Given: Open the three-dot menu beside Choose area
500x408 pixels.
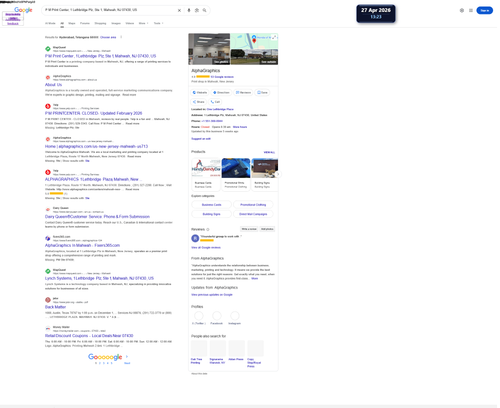Looking at the screenshot, I should point(121,37).
